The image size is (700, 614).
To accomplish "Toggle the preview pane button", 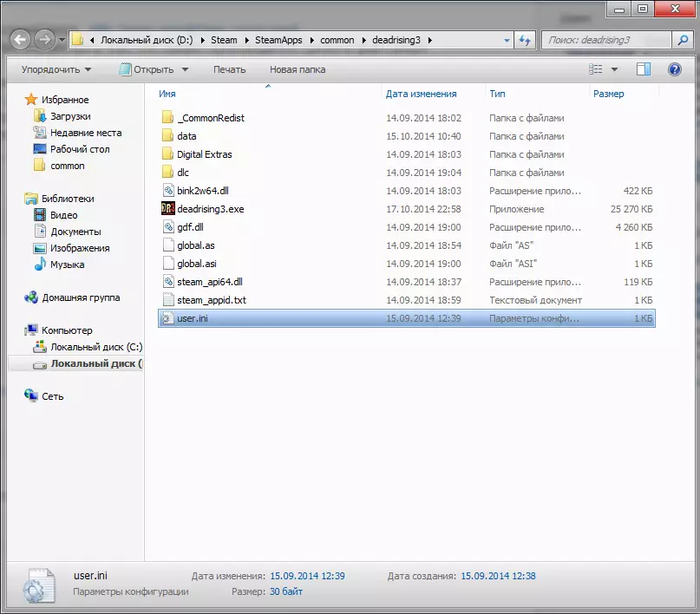I will tap(644, 69).
